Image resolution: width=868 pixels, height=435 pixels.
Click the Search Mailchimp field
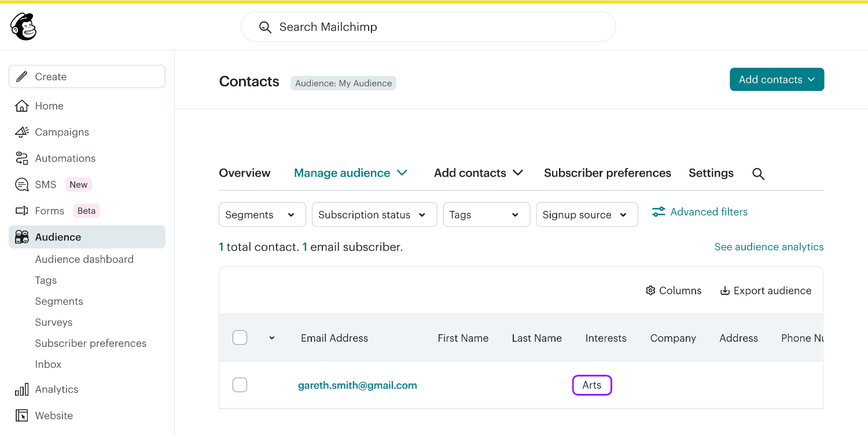428,27
